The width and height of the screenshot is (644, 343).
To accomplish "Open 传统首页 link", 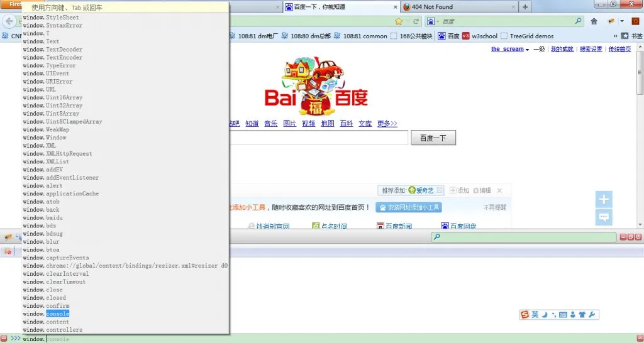I will (x=619, y=49).
